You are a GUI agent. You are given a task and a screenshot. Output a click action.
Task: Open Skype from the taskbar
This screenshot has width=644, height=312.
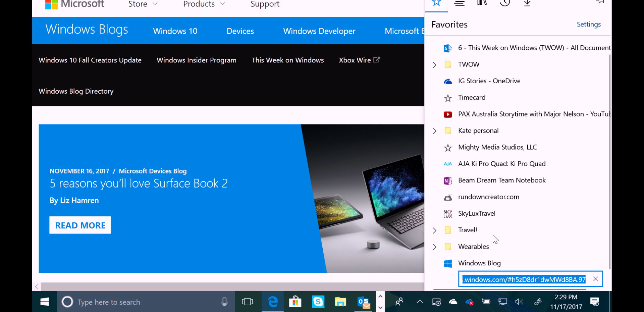[318, 302]
